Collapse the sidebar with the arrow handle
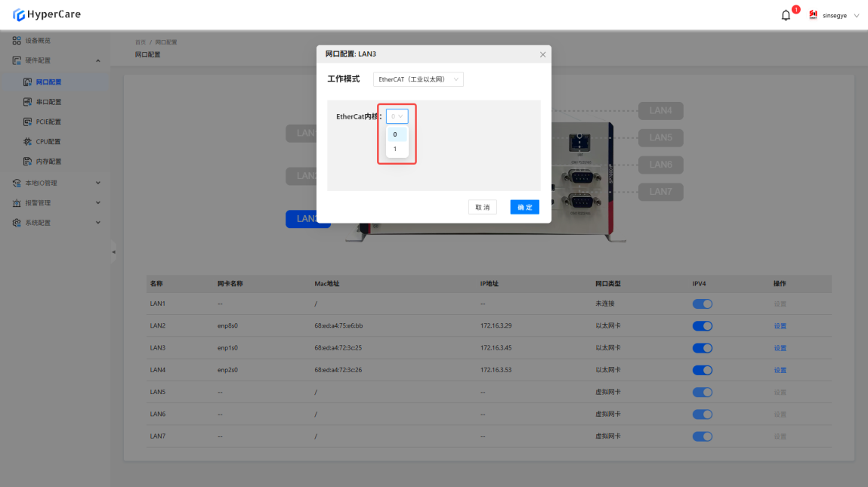868x487 pixels. coord(113,251)
